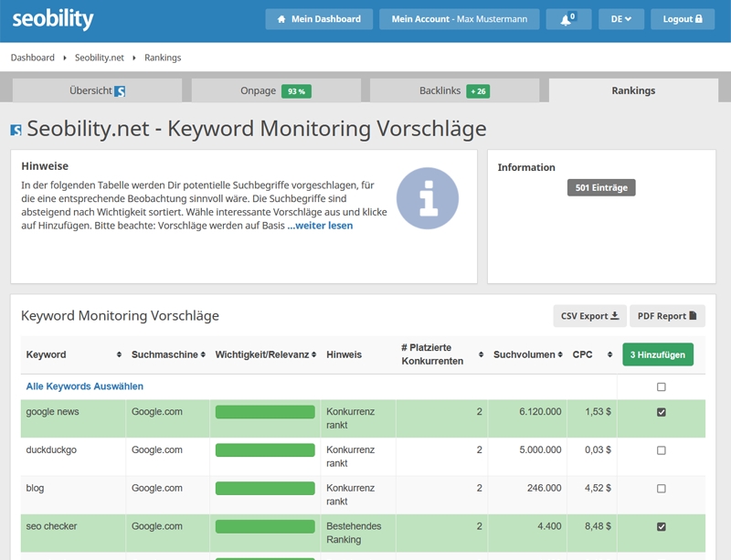Check the duckduckgo keyword checkbox
This screenshot has width=731, height=560.
(x=662, y=450)
